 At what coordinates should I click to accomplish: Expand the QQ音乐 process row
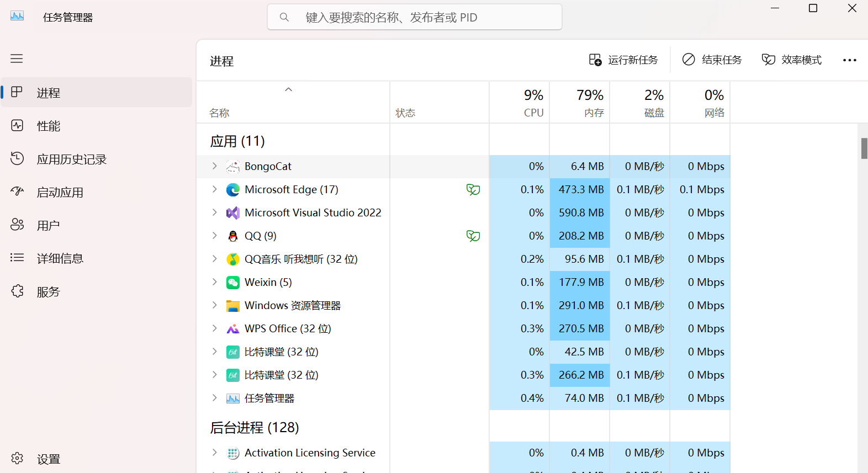click(x=215, y=259)
